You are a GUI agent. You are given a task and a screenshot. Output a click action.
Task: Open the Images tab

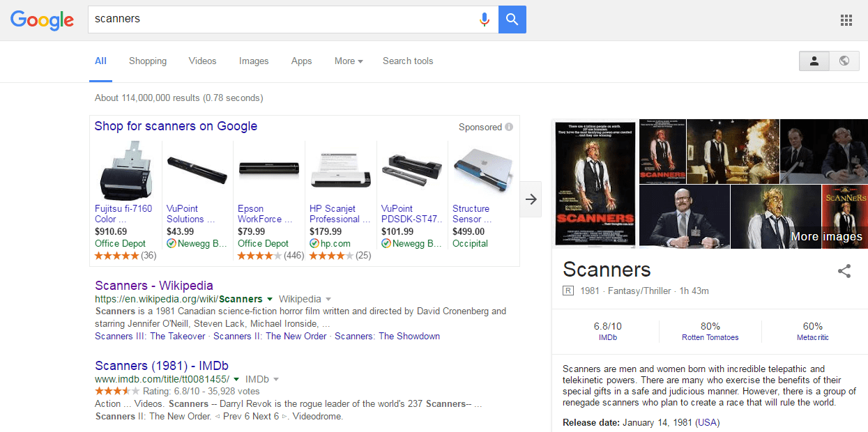coord(254,61)
